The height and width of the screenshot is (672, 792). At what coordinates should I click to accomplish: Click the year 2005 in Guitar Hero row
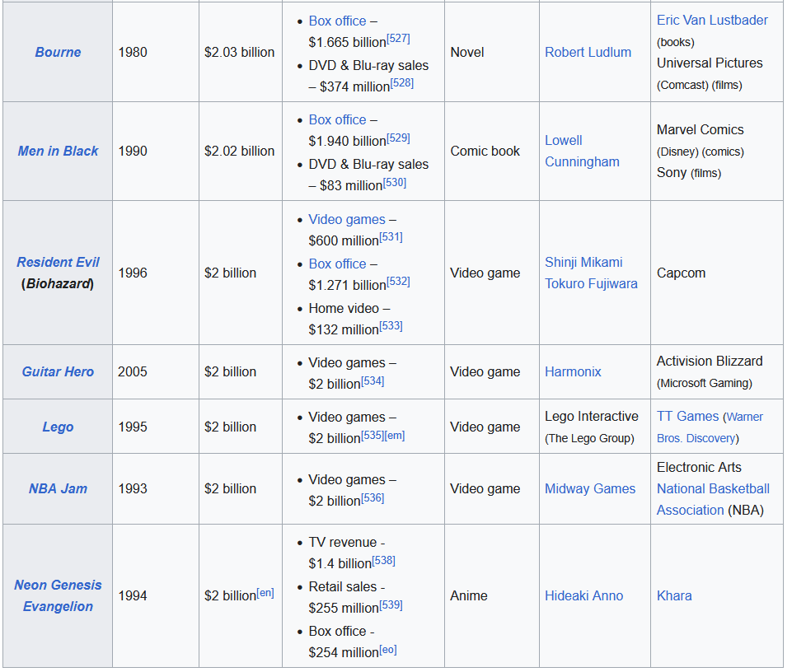coord(133,371)
